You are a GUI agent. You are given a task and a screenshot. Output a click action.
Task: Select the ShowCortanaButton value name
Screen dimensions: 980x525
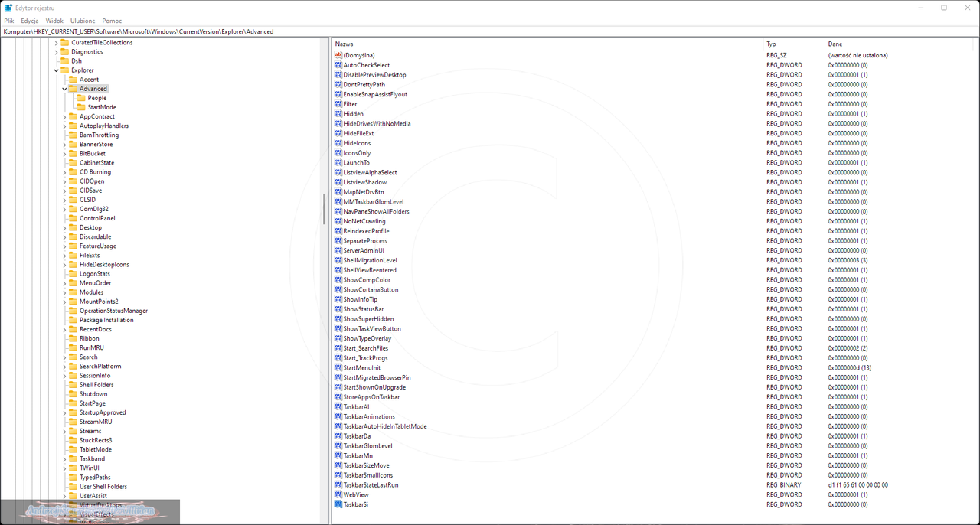371,290
